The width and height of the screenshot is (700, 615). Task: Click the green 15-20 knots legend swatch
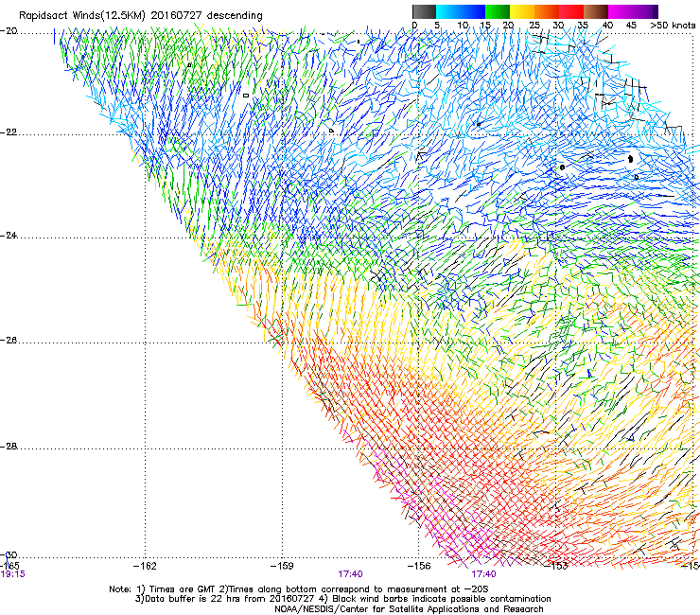498,11
